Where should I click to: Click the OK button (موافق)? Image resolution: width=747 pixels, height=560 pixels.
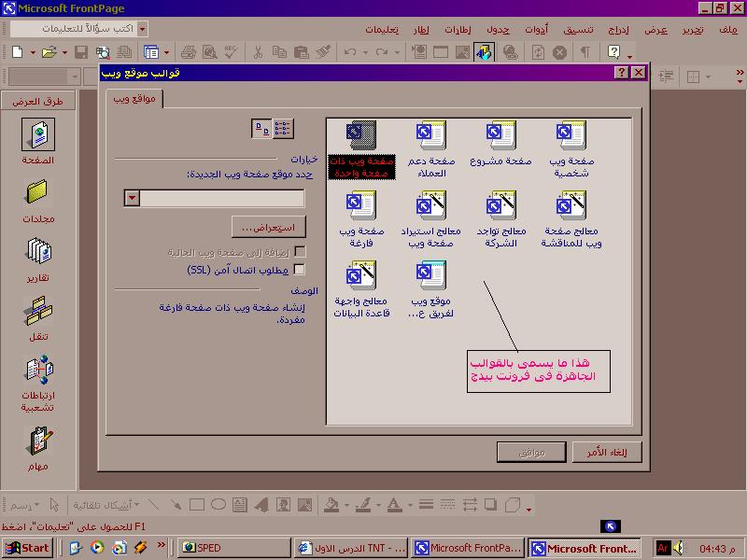pyautogui.click(x=531, y=452)
